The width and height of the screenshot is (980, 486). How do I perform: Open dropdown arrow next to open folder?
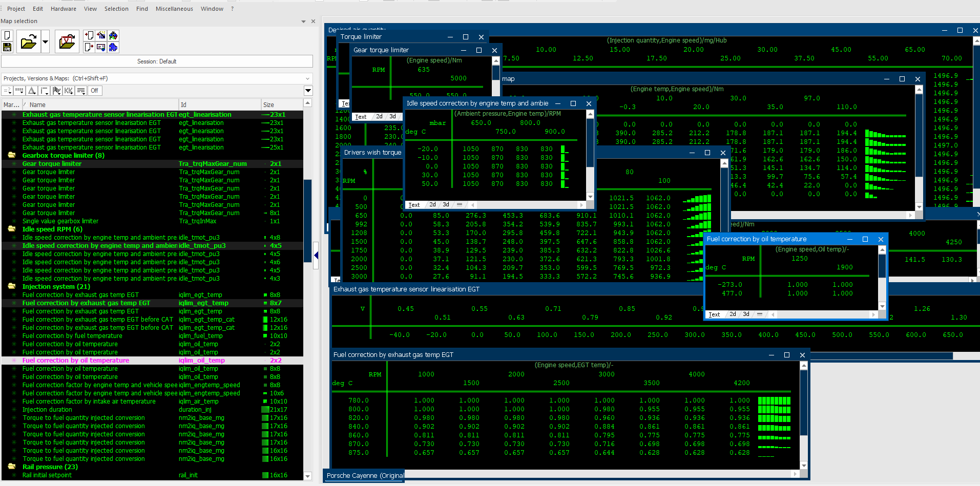pos(45,41)
